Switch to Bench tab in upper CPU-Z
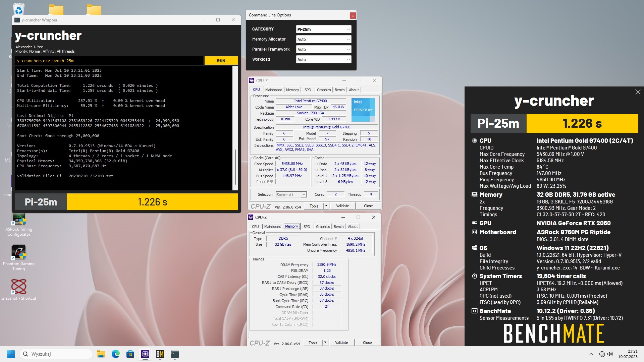Image resolution: width=644 pixels, height=362 pixels. coord(340,90)
